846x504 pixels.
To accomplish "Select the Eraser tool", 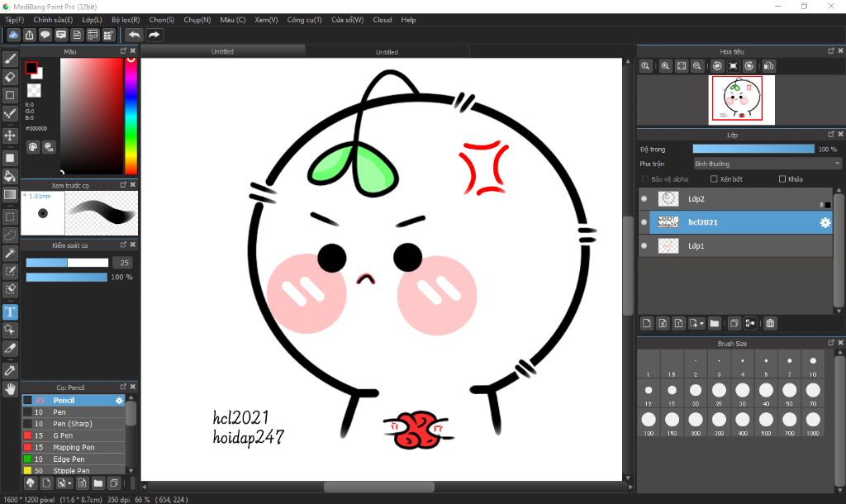I will (x=10, y=77).
